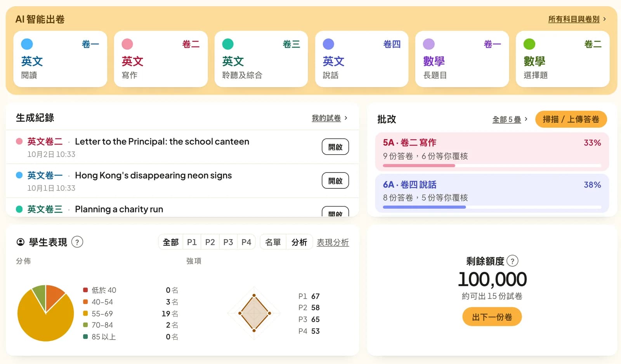Viewport: 621px width, 364px height.
Task: Select the 全部 filter tab
Action: (171, 242)
